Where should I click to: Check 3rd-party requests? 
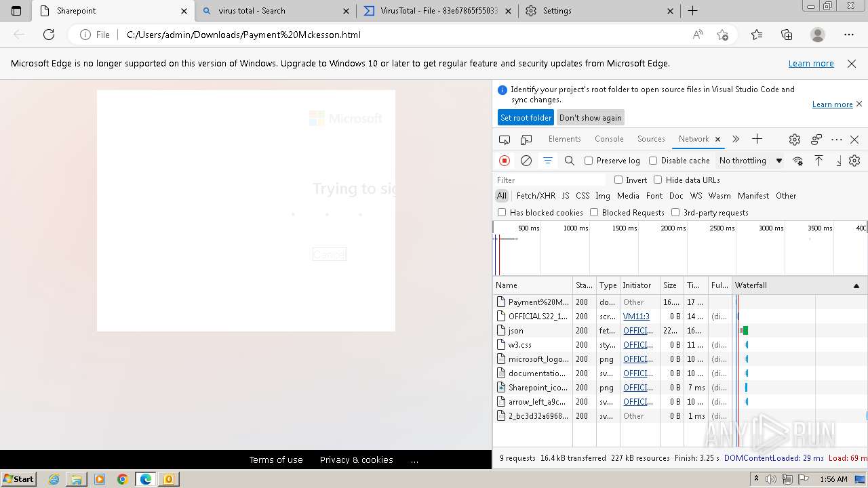coord(675,212)
